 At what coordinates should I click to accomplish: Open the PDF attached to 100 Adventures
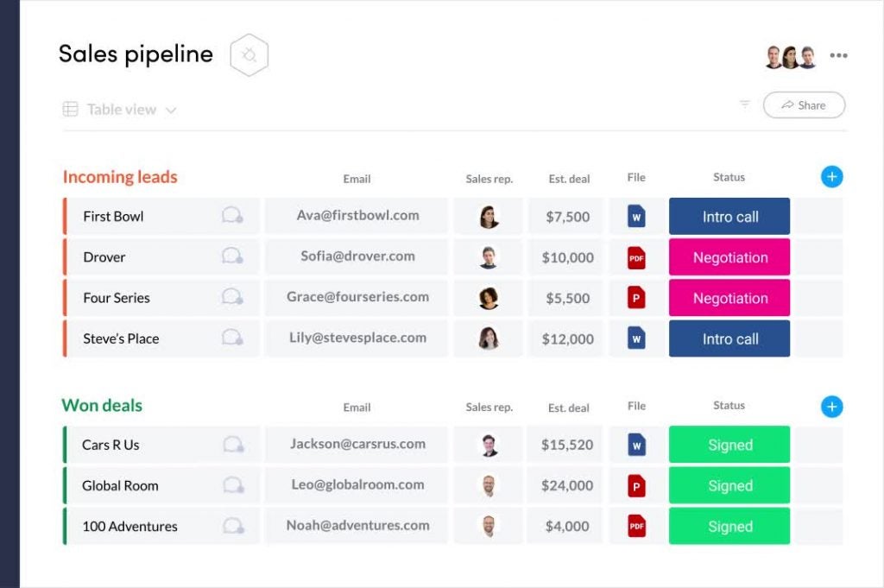click(x=636, y=526)
